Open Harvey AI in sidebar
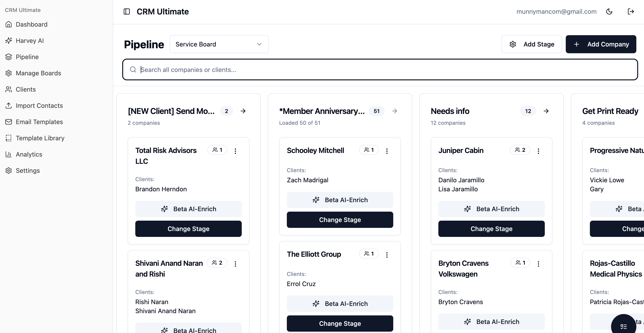 coord(30,41)
